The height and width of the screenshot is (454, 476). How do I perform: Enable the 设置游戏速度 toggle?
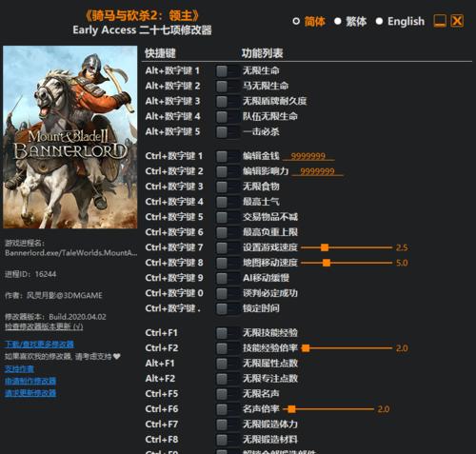pyautogui.click(x=228, y=247)
